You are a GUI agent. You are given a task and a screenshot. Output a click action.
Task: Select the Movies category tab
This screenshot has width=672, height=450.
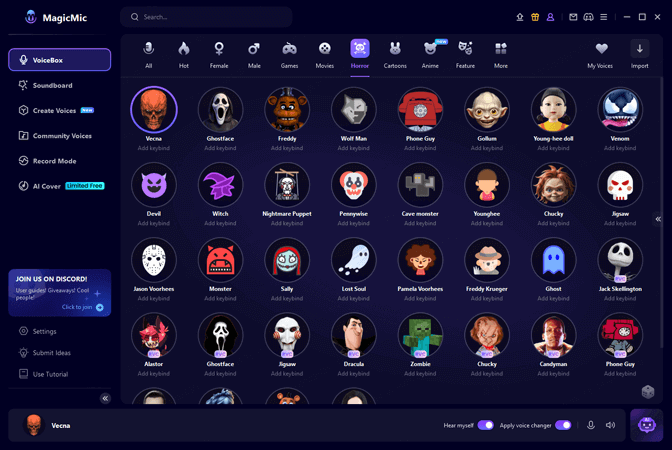tap(324, 55)
